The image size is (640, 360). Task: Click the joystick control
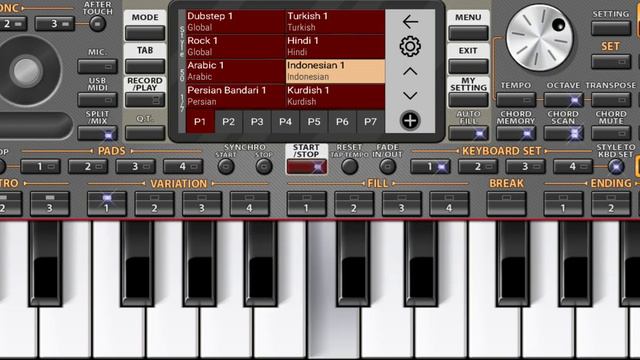[26, 71]
